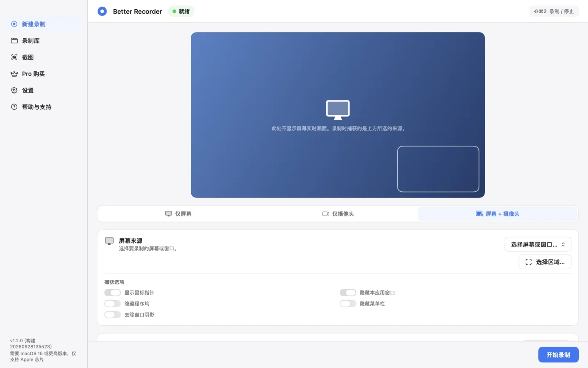
Task: Switch to the 仅屏幕 tab
Action: coord(178,214)
